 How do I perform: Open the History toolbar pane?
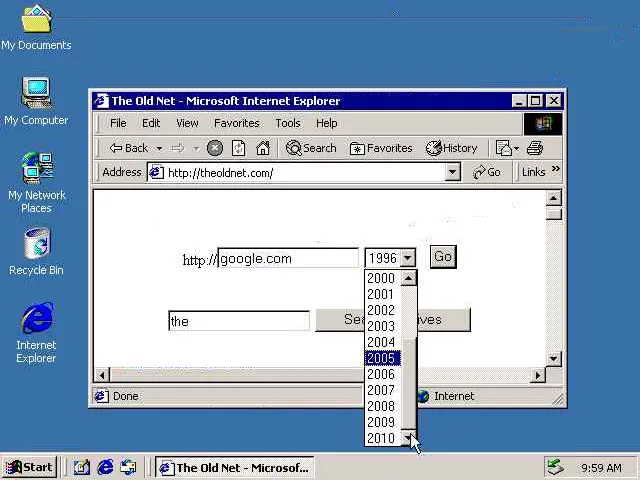tap(451, 148)
